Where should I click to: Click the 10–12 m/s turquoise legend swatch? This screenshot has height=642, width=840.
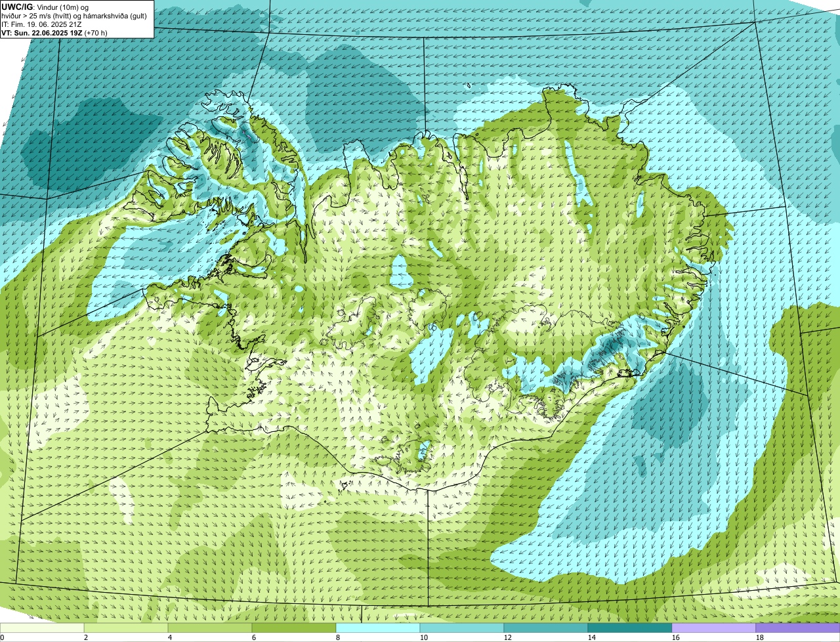(x=462, y=628)
